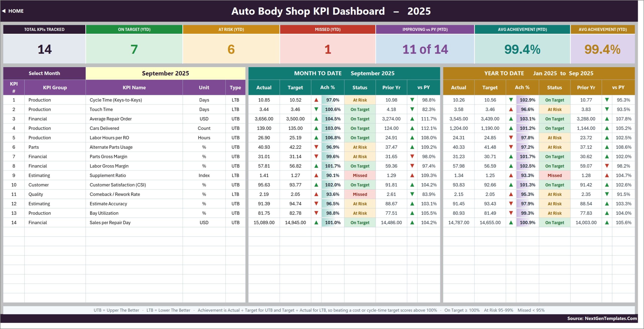Click YTD green down arrow for Cycle Time

(x=511, y=100)
